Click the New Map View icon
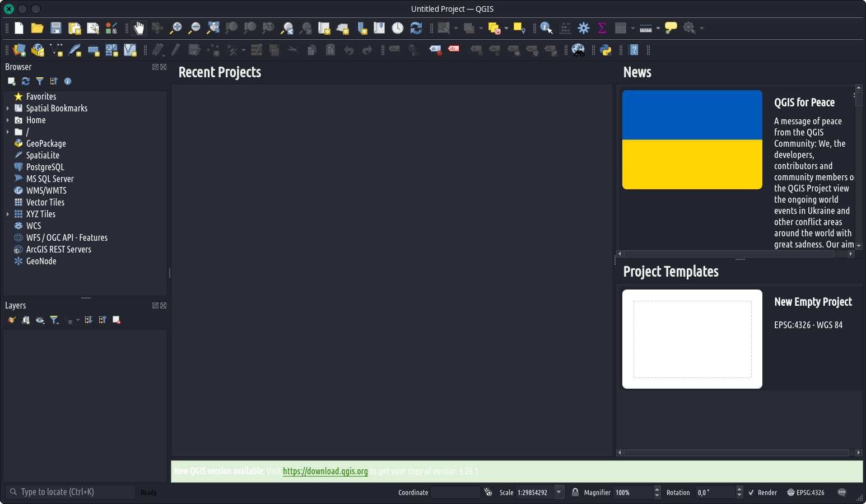Screen dimensions: 866x504 click(324, 28)
